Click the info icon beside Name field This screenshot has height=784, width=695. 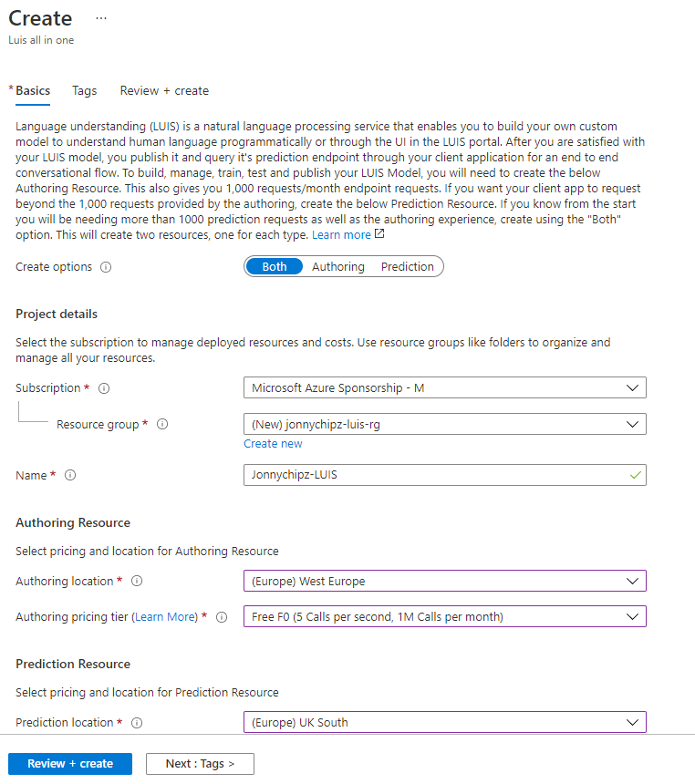pyautogui.click(x=70, y=476)
